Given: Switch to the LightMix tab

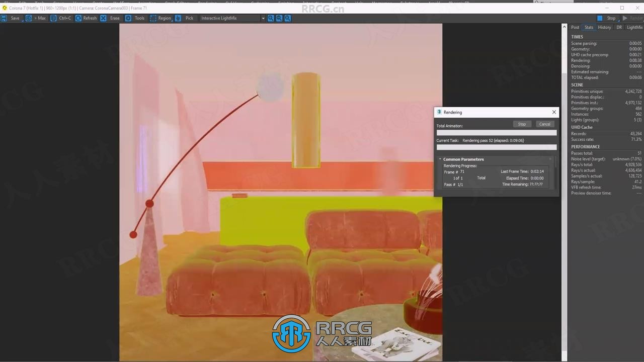Looking at the screenshot, I should point(634,28).
